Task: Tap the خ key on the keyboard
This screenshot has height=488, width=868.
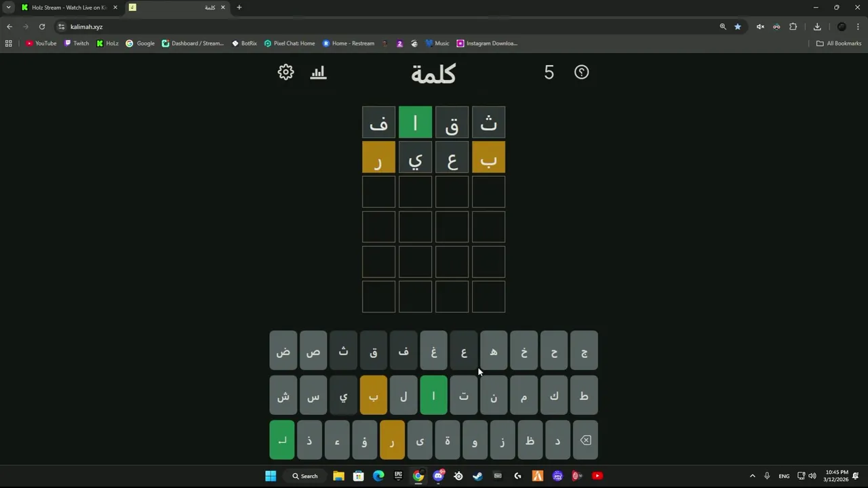Action: click(x=524, y=351)
